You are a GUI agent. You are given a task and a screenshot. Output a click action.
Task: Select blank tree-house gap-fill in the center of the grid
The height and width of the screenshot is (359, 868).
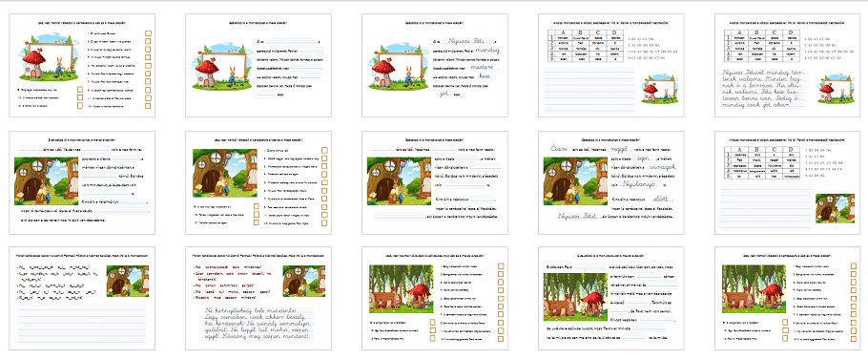click(435, 182)
